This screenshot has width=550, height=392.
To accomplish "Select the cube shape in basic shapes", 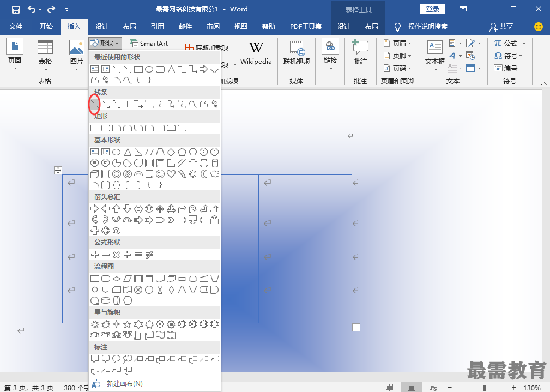I will 95,174.
